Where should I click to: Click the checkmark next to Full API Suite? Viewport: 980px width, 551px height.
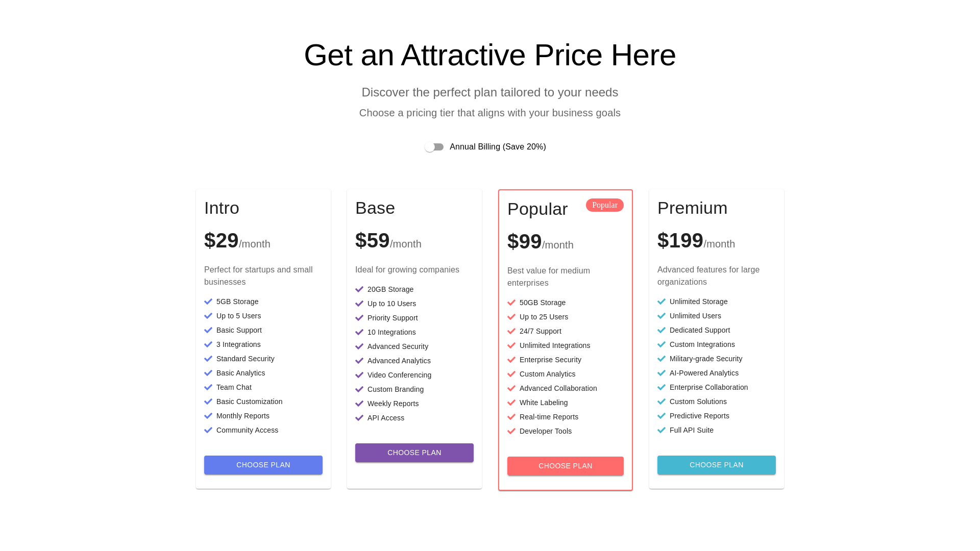pos(661,430)
